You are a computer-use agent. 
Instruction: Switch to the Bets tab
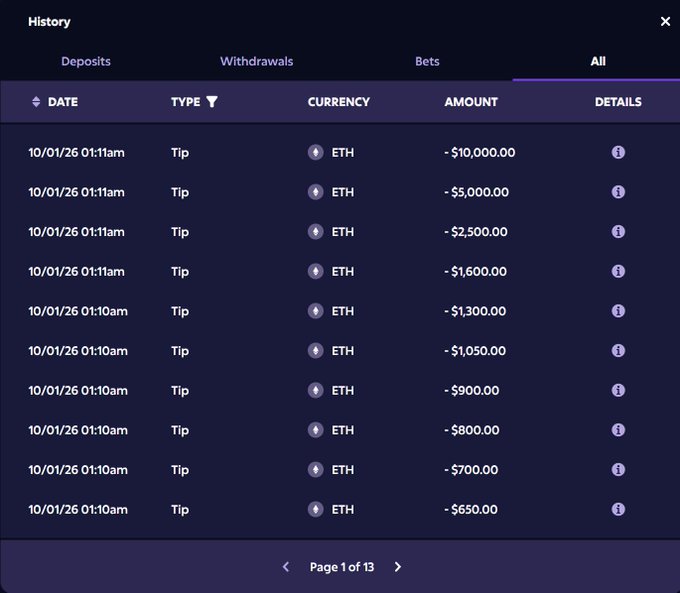click(427, 61)
